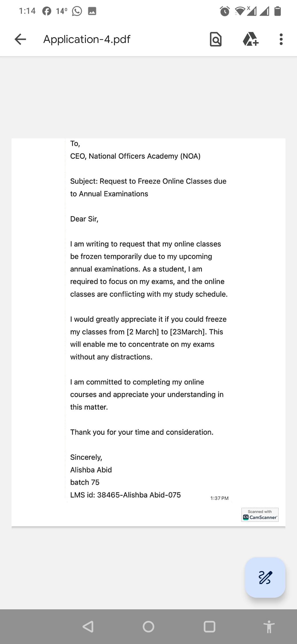Open the three-dot overflow menu
Image resolution: width=297 pixels, height=644 pixels.
(x=281, y=39)
